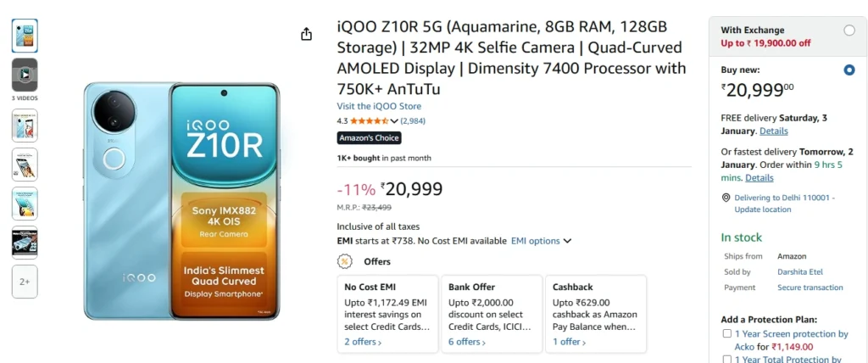Check 1 Year Screen protection by Acko
The width and height of the screenshot is (868, 363).
726,334
